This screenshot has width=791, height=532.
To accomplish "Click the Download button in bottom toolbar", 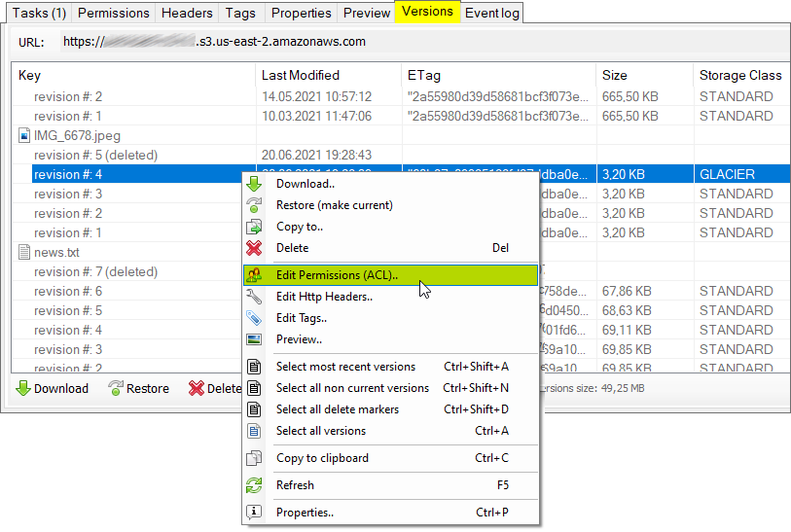I will pos(53,388).
